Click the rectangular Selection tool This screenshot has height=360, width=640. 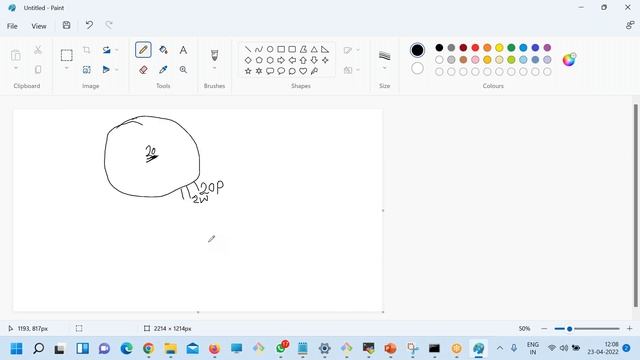[67, 55]
